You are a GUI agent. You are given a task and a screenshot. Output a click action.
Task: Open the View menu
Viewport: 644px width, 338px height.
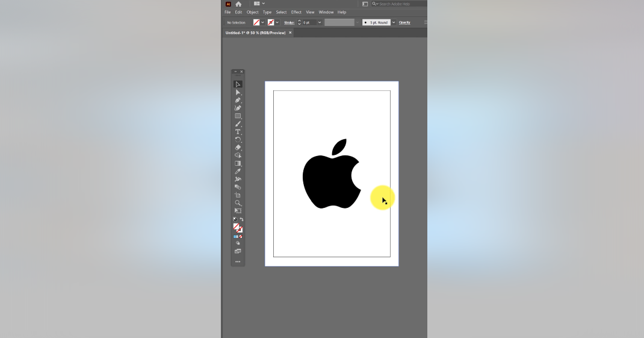pos(310,12)
